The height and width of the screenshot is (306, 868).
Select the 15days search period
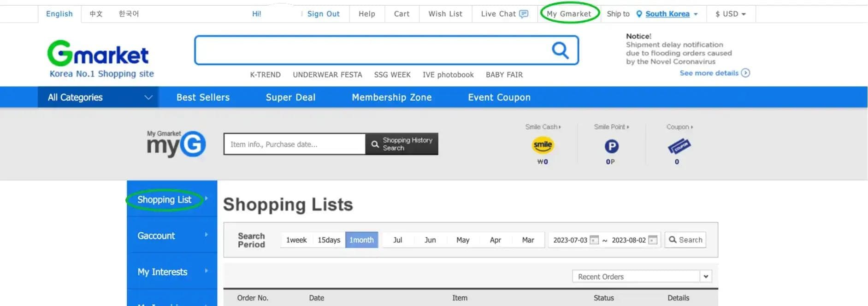(x=329, y=240)
